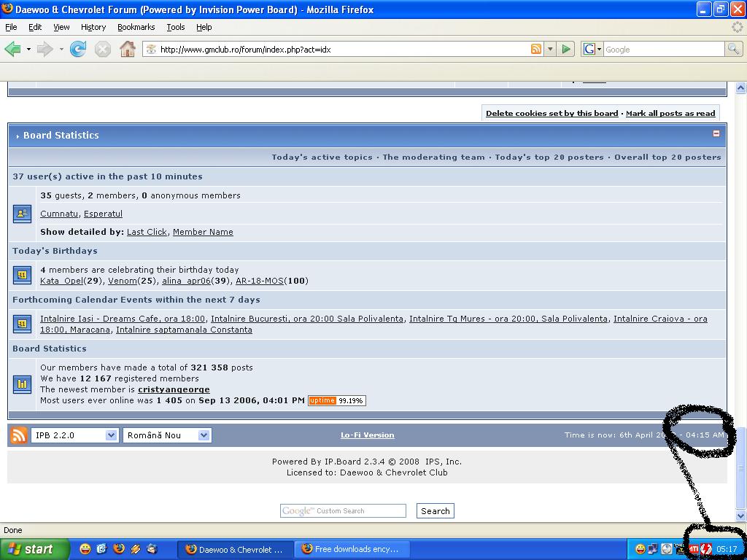Image resolution: width=747 pixels, height=560 pixels.
Task: Open the View menu
Action: pos(61,27)
